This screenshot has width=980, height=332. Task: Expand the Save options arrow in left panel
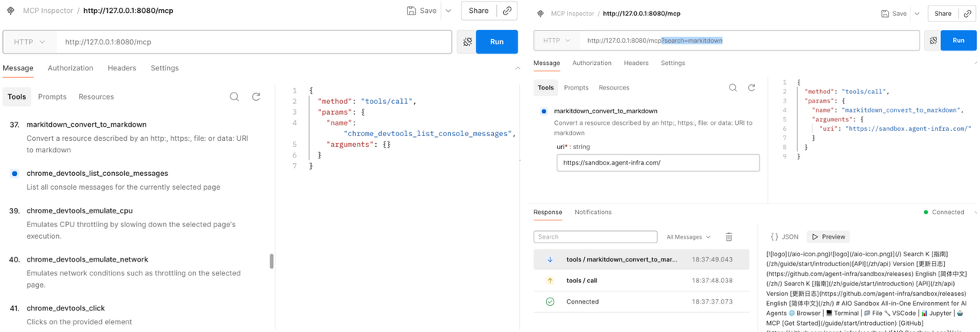(x=449, y=11)
